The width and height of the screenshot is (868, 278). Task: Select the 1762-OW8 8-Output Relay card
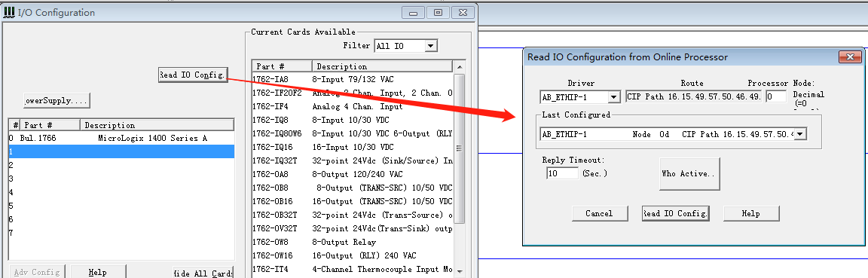(x=353, y=242)
